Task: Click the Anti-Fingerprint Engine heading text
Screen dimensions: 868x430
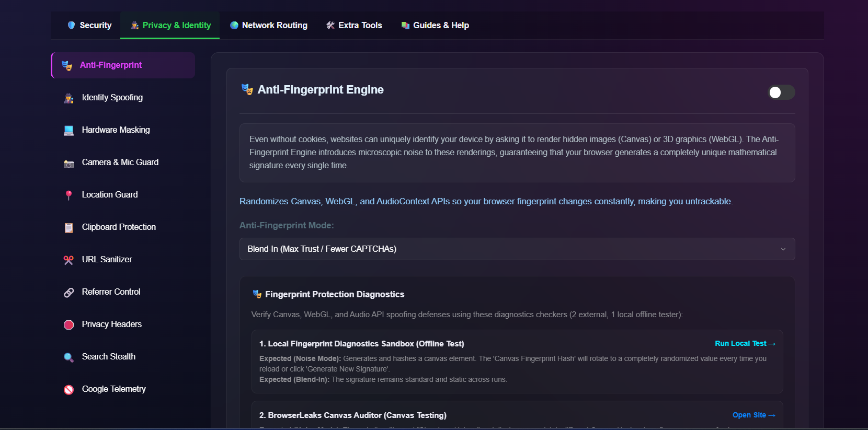Action: pyautogui.click(x=321, y=89)
